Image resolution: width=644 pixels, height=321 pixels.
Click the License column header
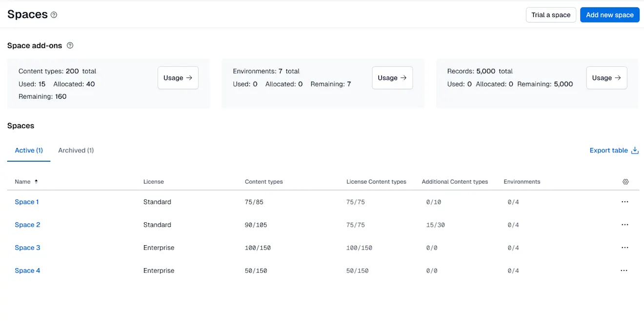click(154, 182)
